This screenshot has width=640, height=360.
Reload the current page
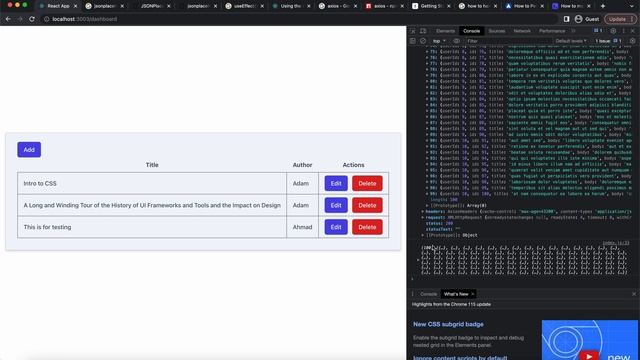32,19
